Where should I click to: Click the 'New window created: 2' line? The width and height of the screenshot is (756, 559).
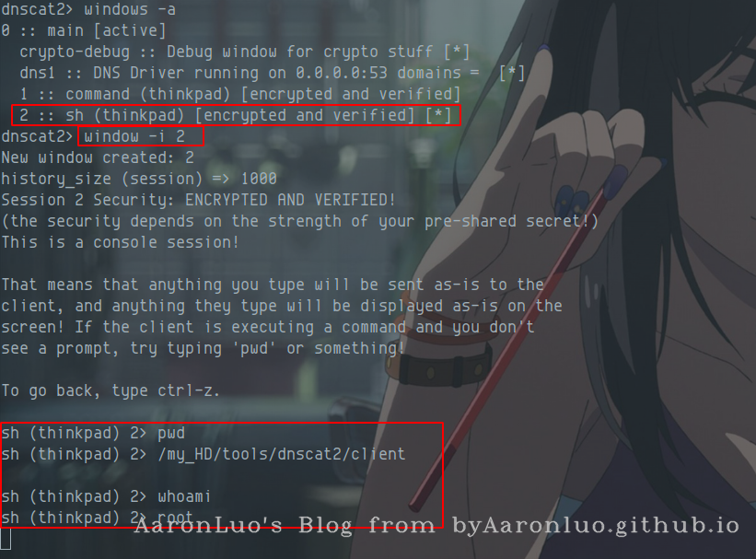(x=98, y=157)
